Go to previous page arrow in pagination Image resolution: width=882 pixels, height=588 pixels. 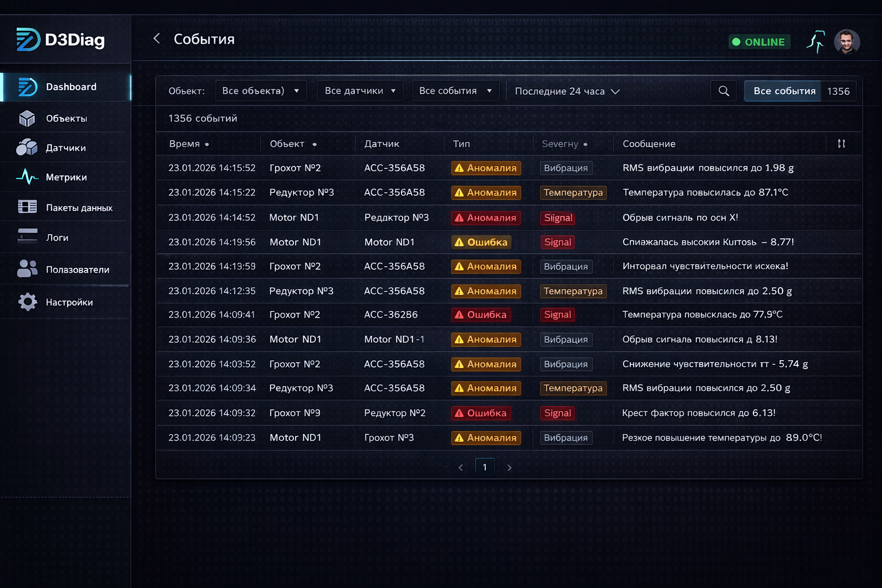click(461, 467)
